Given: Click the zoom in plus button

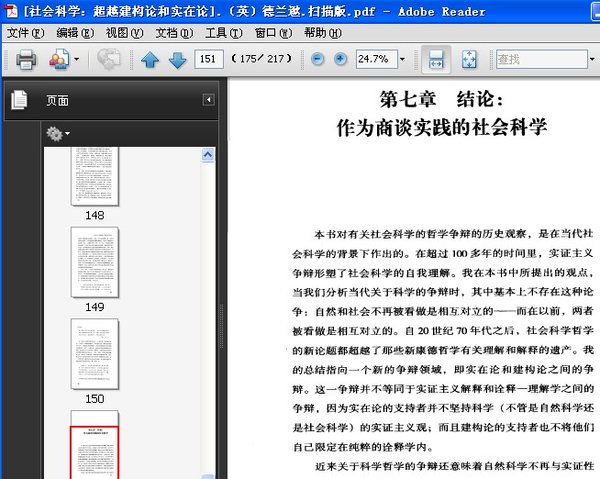Looking at the screenshot, I should click(x=340, y=60).
